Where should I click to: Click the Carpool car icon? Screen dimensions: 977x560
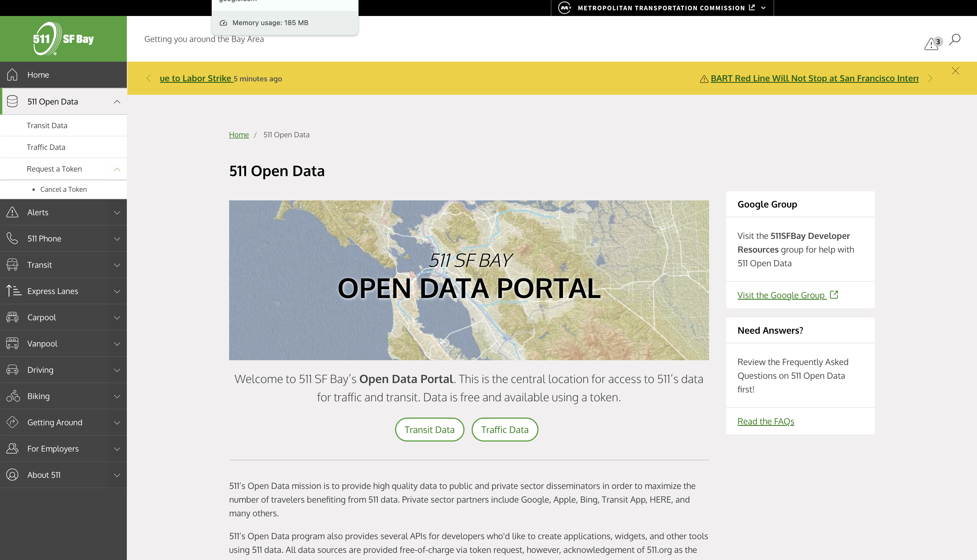(x=12, y=317)
